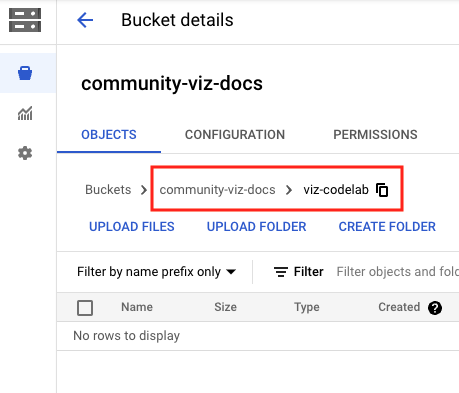Open the bucket browser sidebar icon
Image resolution: width=459 pixels, height=393 pixels.
click(x=25, y=73)
